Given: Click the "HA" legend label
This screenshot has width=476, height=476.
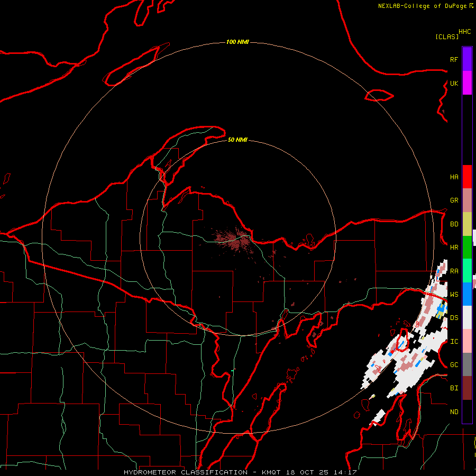Looking at the screenshot, I should coord(454,177).
